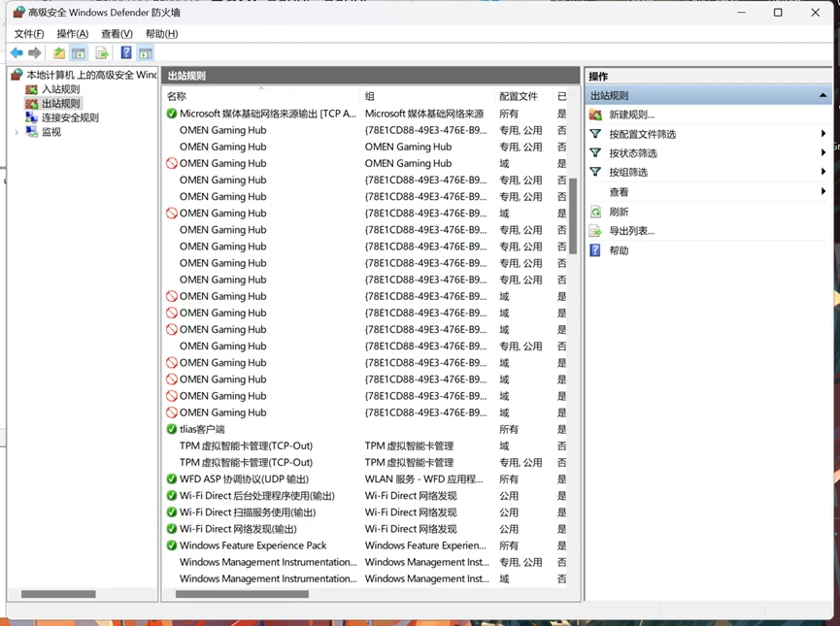The image size is (840, 626).
Task: Click green check icon of WFD ASP 协调协议 rule
Action: tap(172, 478)
